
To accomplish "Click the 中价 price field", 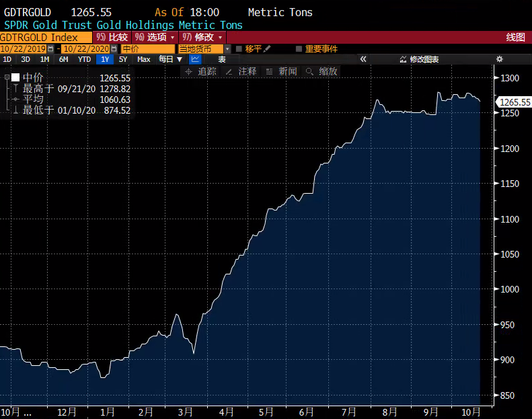I will click(x=148, y=49).
